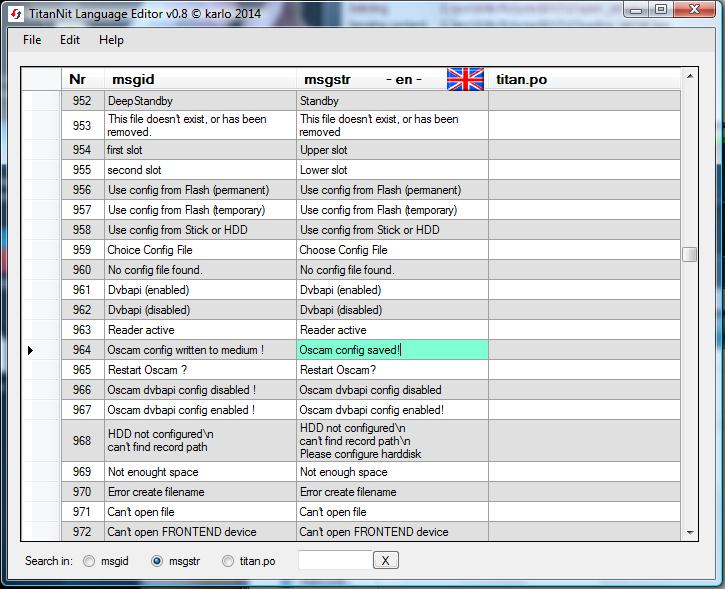Click the search text input field
This screenshot has width=725, height=589.
click(334, 561)
